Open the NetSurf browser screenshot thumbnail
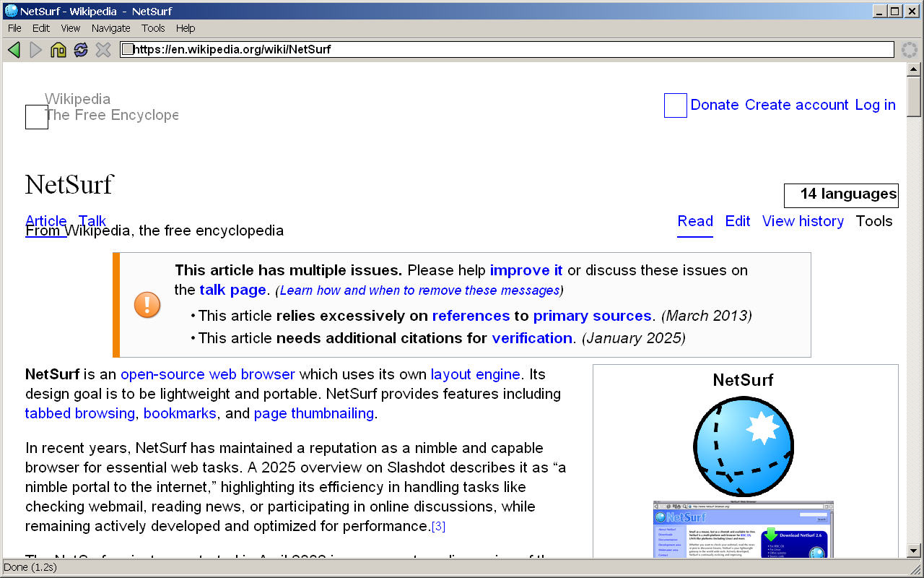Viewport: 924px width, 578px height. tap(743, 529)
